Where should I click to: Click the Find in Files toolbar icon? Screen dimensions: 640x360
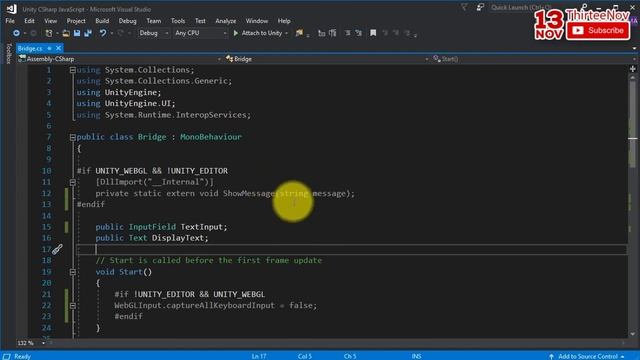tap(300, 33)
